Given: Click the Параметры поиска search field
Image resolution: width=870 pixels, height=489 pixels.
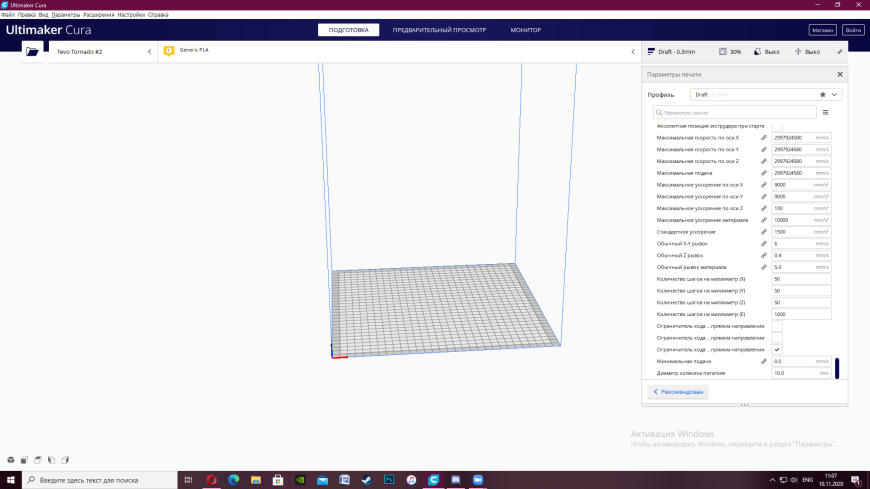Looking at the screenshot, I should point(735,113).
